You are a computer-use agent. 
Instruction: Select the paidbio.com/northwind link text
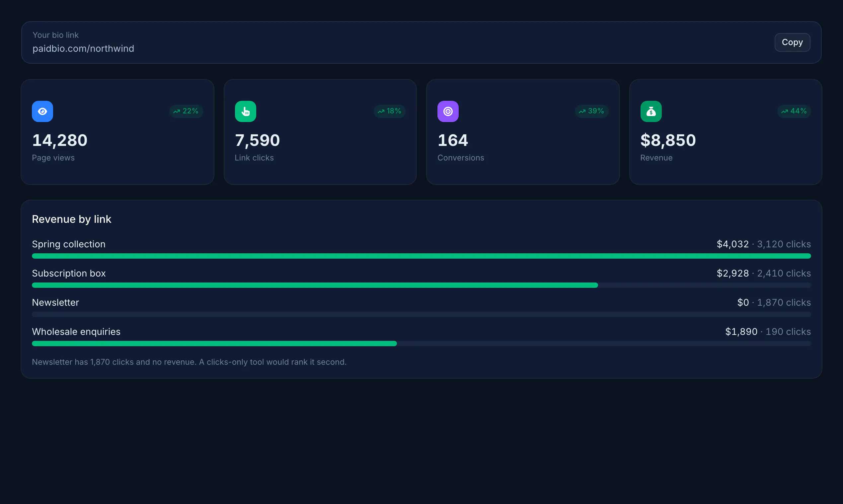[83, 48]
